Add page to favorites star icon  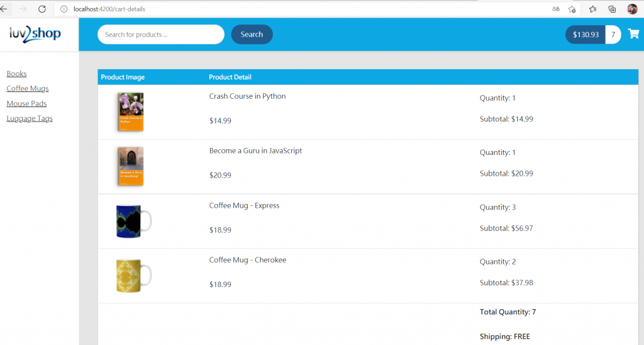point(572,9)
